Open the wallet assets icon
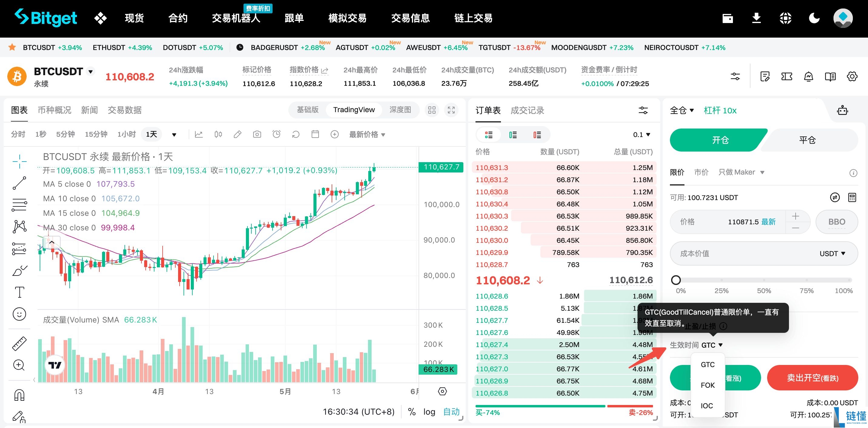 coord(727,18)
